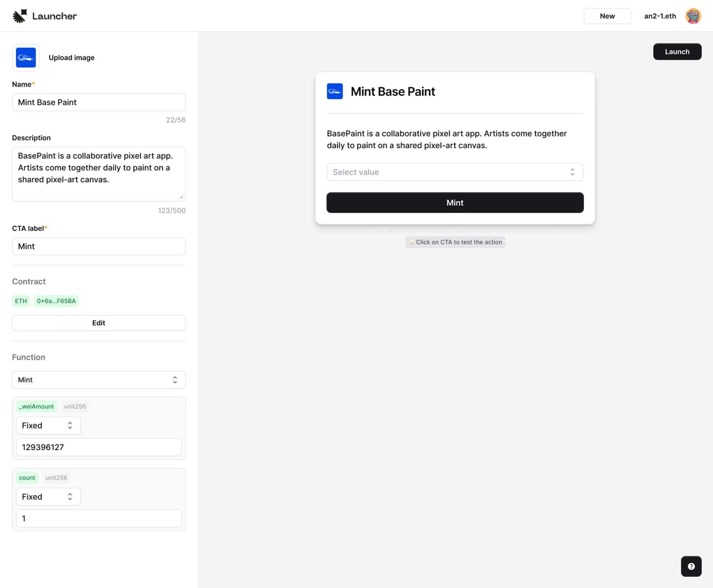Open the profile avatar icon
The height and width of the screenshot is (588, 713).
pos(693,16)
